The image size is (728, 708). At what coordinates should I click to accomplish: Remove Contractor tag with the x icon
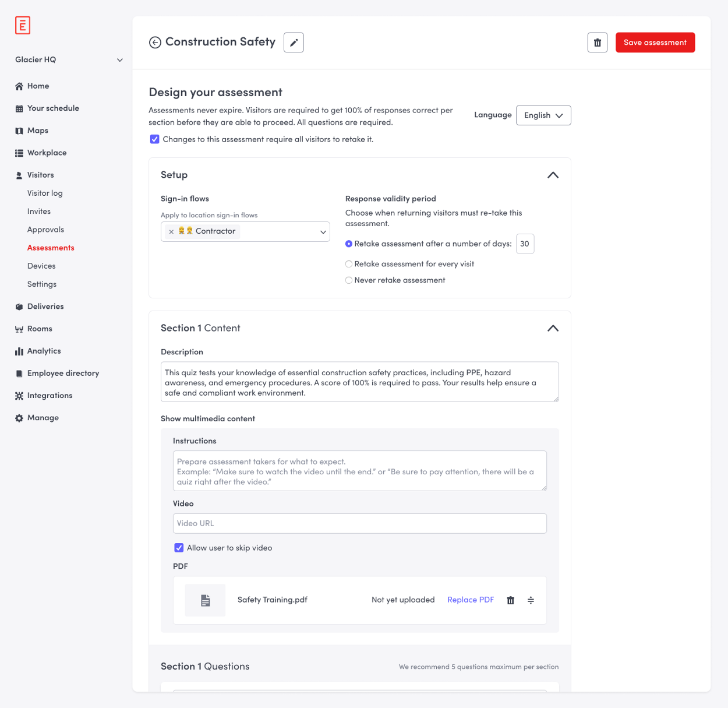point(171,232)
